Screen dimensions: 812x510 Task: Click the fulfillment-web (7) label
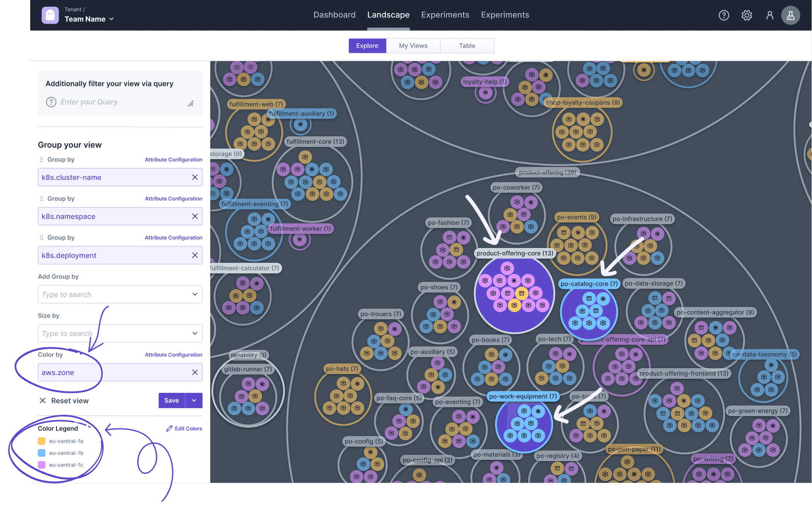(256, 104)
